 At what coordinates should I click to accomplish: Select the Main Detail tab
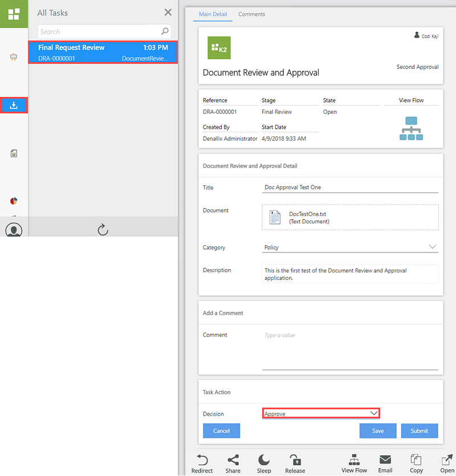tap(213, 14)
